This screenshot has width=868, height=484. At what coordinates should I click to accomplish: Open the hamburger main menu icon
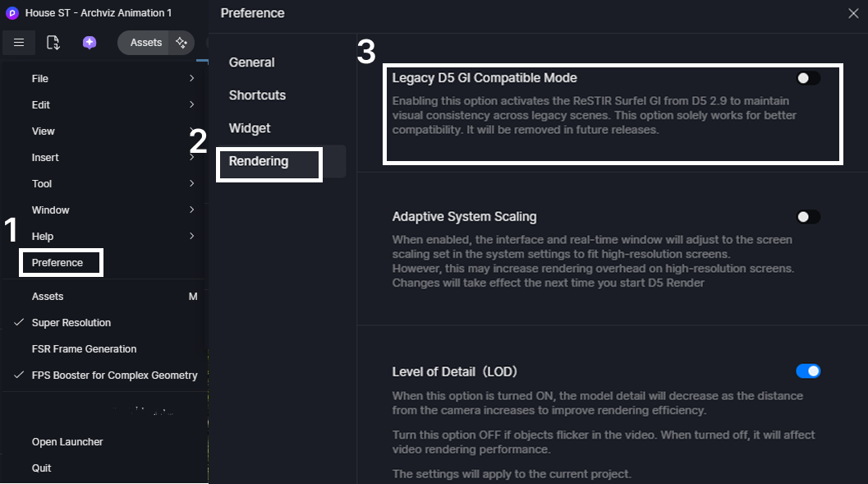point(19,43)
